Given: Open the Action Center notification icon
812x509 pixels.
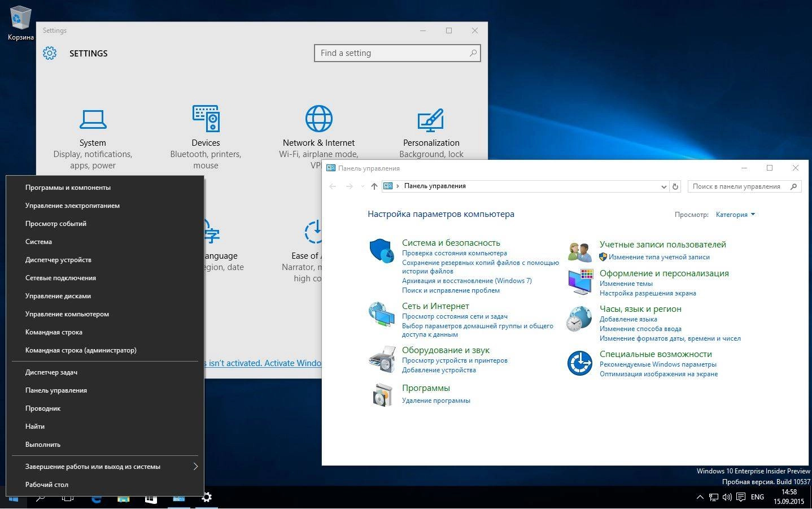Looking at the screenshot, I should coord(741,497).
